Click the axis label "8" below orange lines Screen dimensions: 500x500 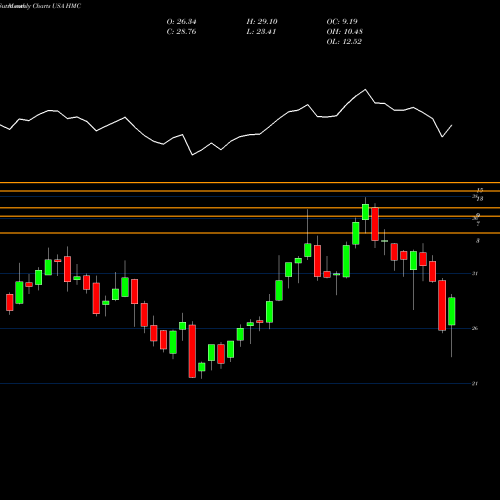coord(478,241)
